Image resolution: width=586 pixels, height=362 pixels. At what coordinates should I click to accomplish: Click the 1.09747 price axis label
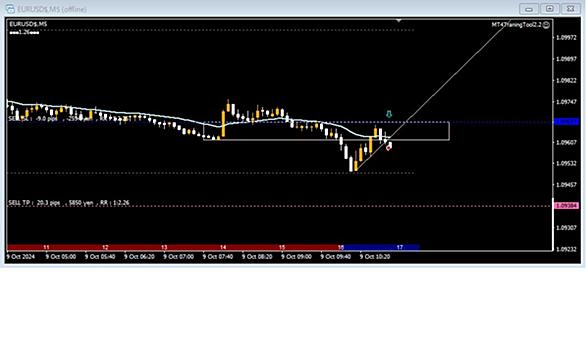(566, 102)
